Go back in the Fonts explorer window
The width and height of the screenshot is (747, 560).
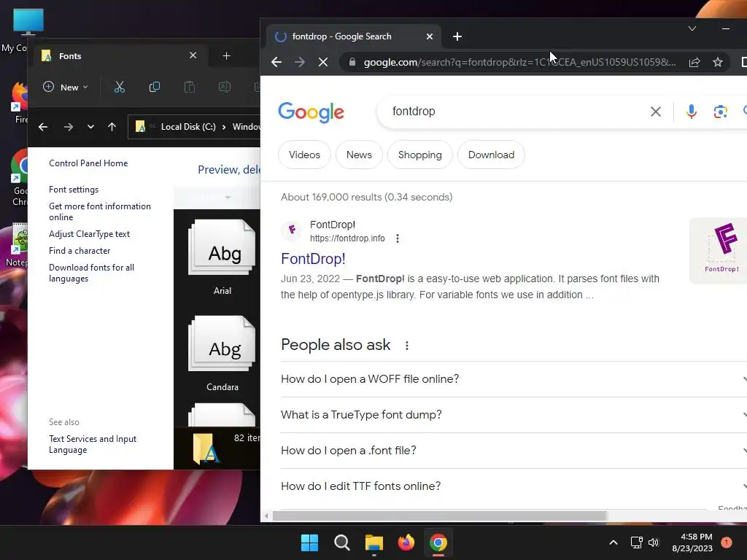[43, 127]
